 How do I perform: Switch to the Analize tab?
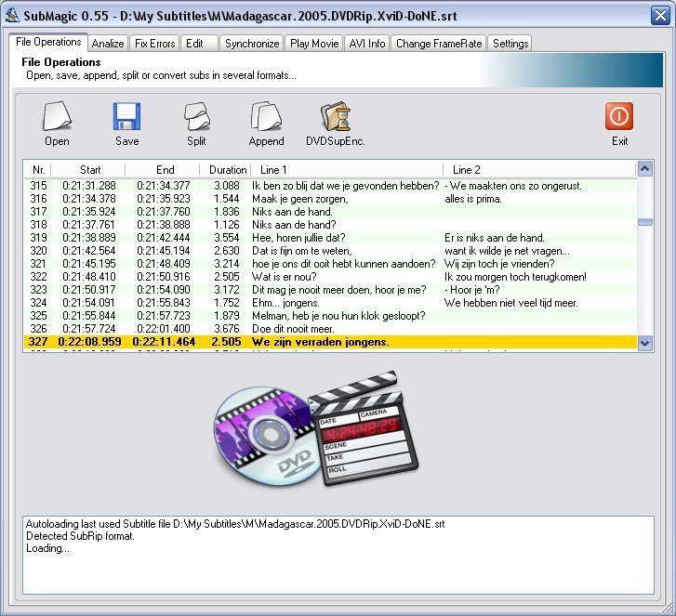[x=108, y=44]
